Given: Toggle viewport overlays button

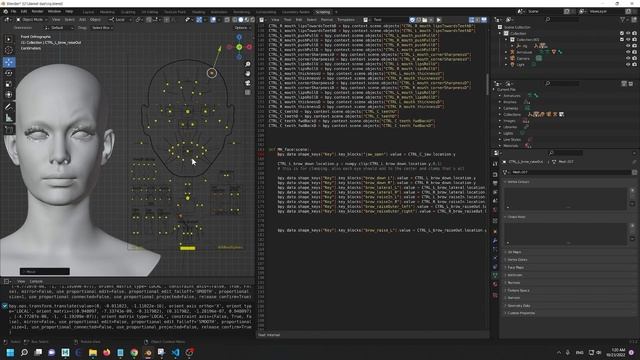Looking at the screenshot, I should click(213, 20).
